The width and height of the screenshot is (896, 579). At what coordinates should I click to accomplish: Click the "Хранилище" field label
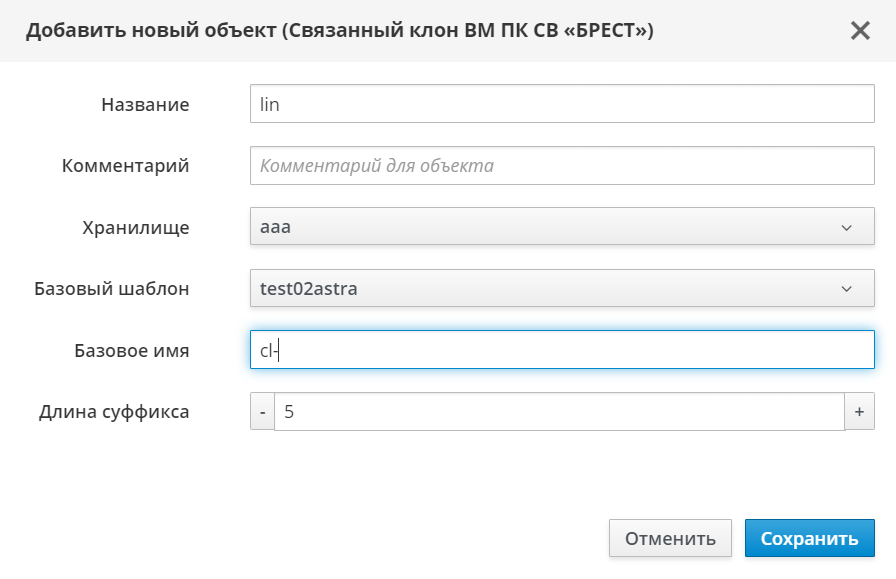[136, 228]
